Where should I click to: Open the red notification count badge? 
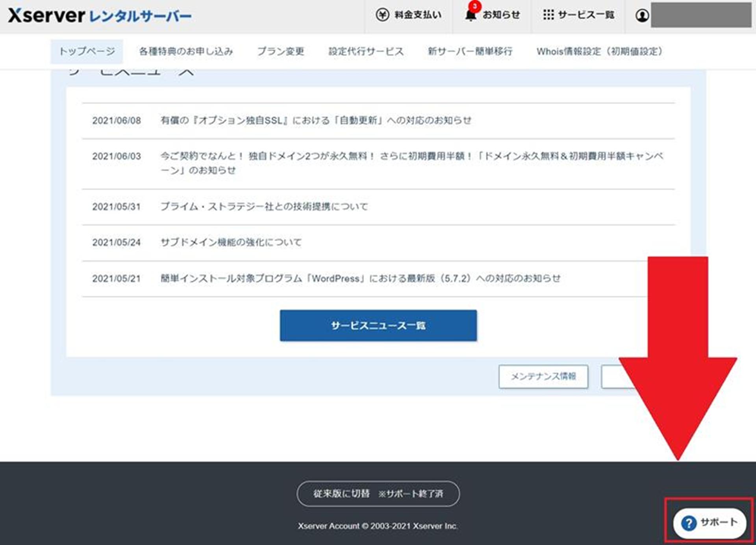475,6
